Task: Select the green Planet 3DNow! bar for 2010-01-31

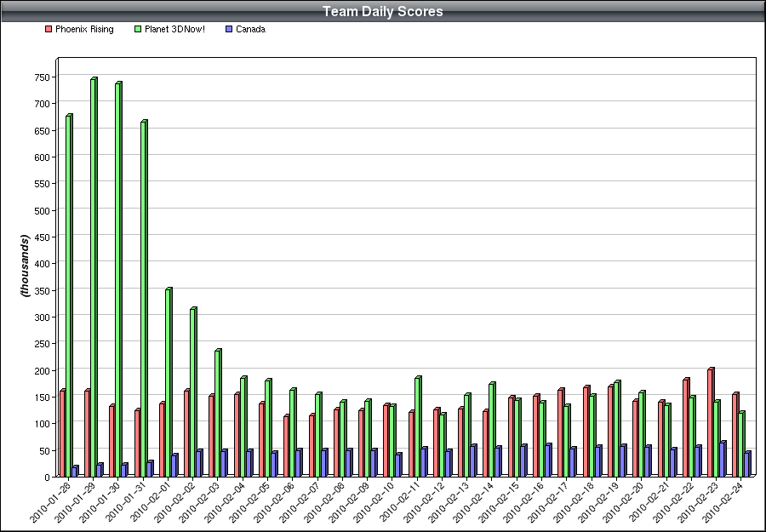Action: click(144, 299)
